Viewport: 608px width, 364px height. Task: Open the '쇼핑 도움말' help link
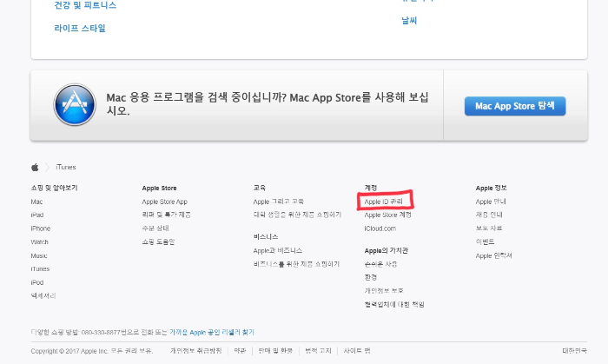pyautogui.click(x=158, y=242)
